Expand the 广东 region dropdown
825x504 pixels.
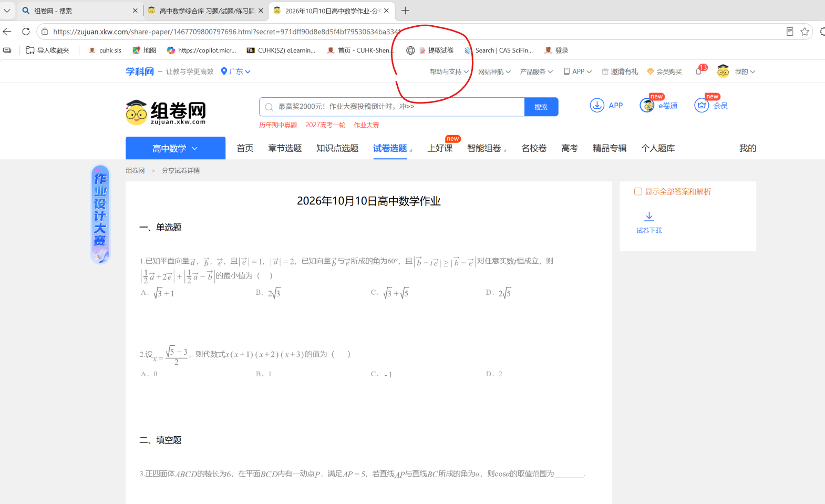pyautogui.click(x=236, y=71)
